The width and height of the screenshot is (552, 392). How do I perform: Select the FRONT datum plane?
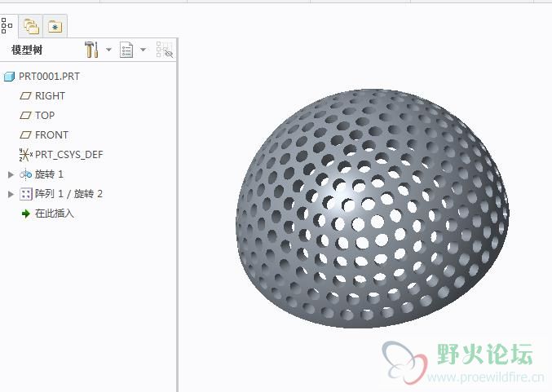point(51,135)
